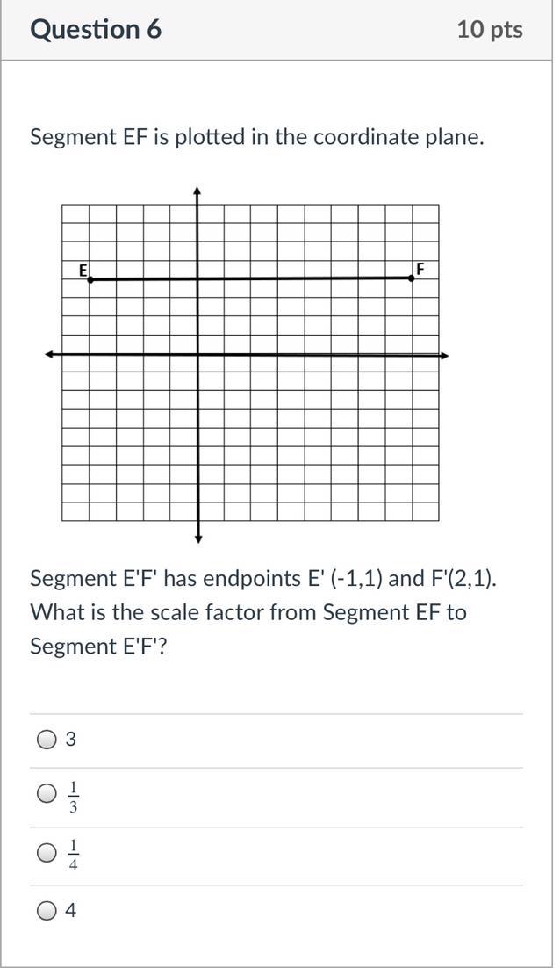
Task: Click the 1/4 fraction label text
Action: (x=74, y=853)
